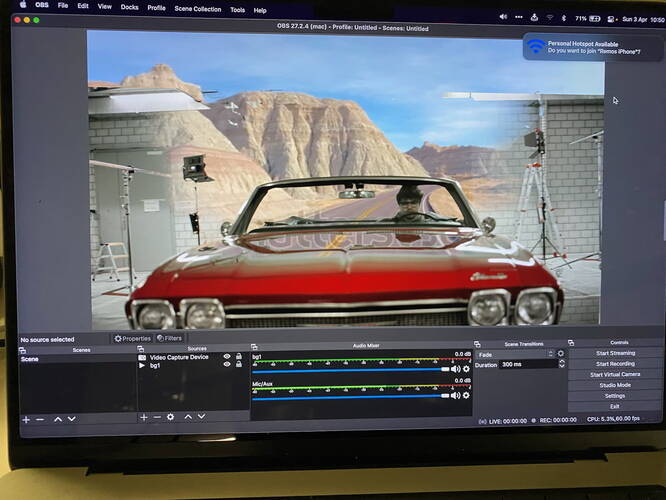Pop out the Scenes dock icon
Image resolution: width=666 pixels, height=500 pixels.
coord(23,350)
